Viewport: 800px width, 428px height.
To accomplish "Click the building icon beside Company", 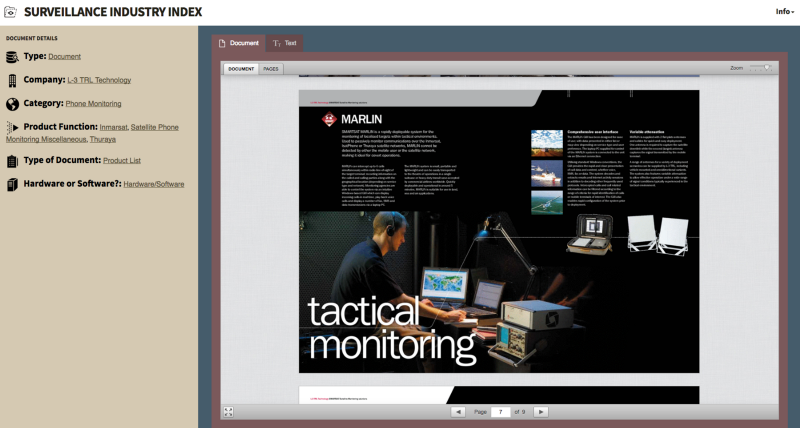I will [12, 80].
